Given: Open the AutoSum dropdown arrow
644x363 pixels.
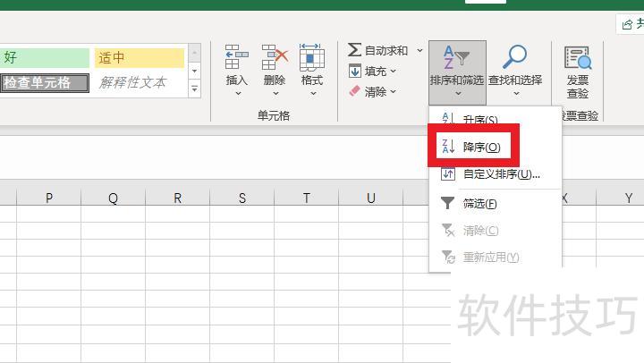Looking at the screenshot, I should (x=419, y=50).
